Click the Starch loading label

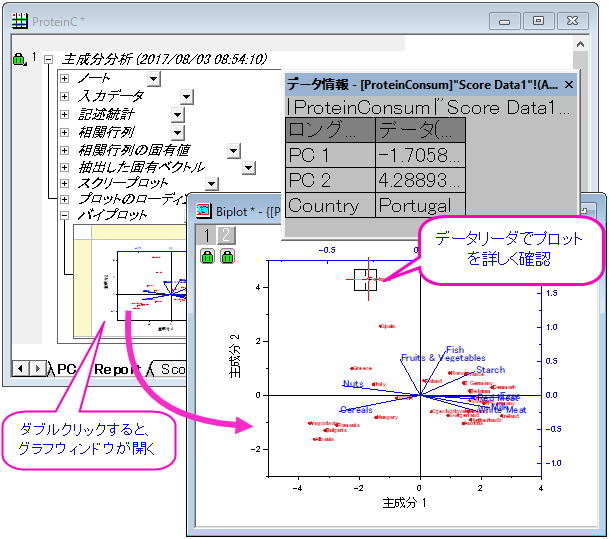(x=491, y=370)
